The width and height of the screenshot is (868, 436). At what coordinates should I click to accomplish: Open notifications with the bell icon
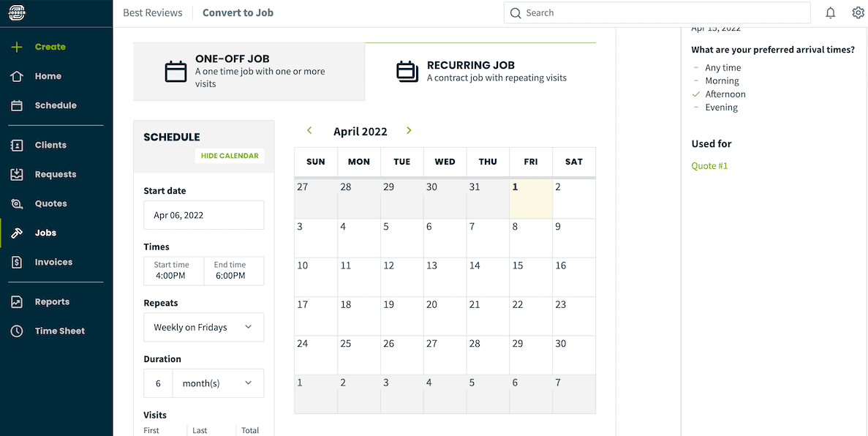pos(831,12)
